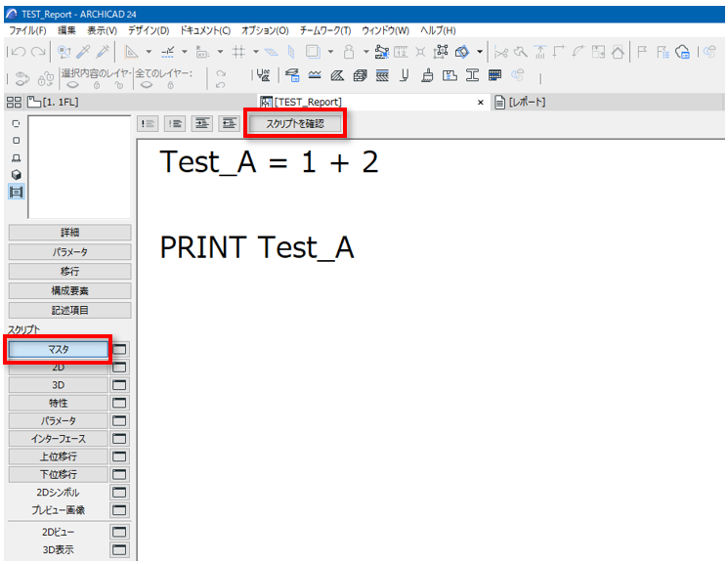
Task: Toggle window box beside script パラメータ button
Action: [119, 420]
